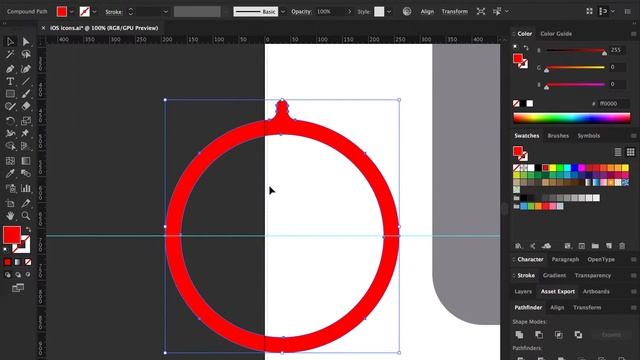Viewport: 640px width, 360px height.
Task: Switch to the Layers tab
Action: click(x=523, y=291)
